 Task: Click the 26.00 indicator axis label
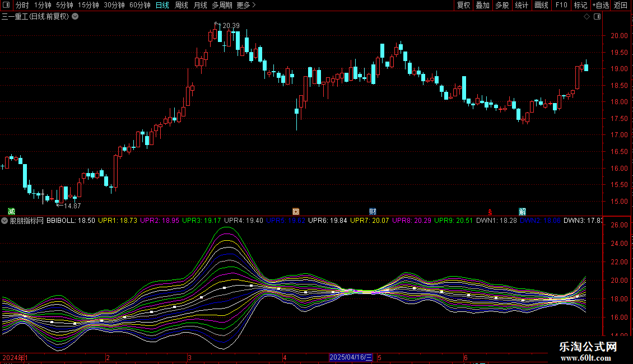point(619,225)
